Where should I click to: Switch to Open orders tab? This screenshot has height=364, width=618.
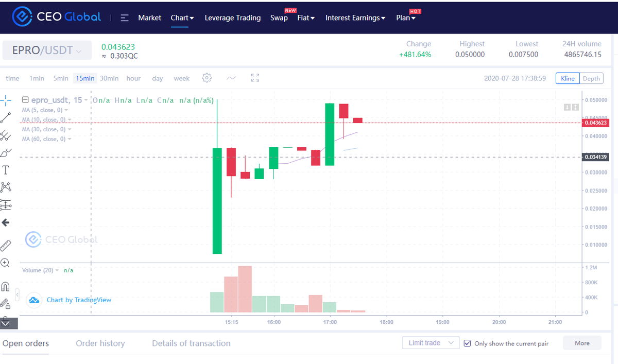(x=26, y=343)
